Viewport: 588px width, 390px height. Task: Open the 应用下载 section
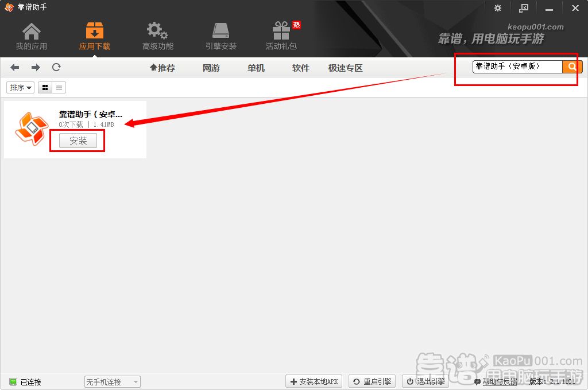pyautogui.click(x=95, y=36)
